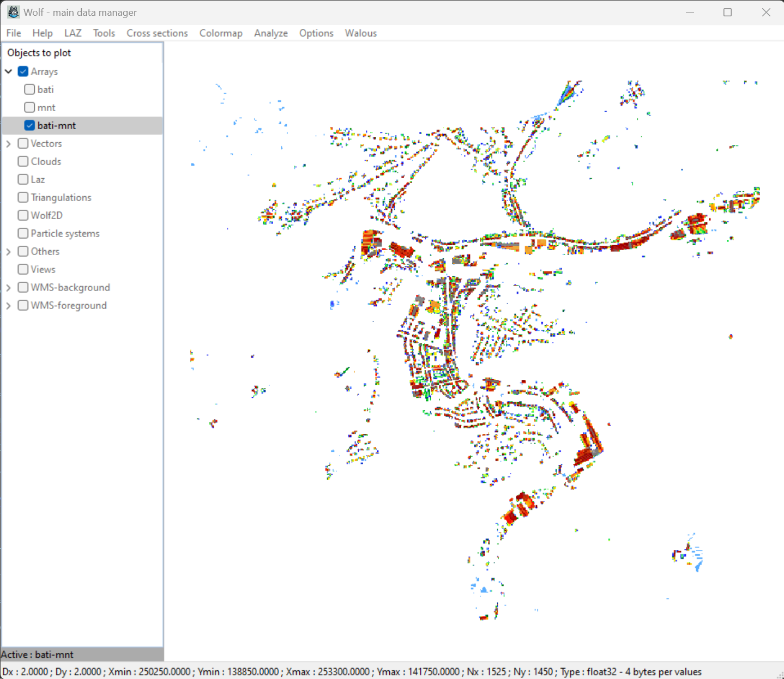Viewport: 784px width, 679px height.
Task: Expand the Vectors tree node
Action: (9, 143)
